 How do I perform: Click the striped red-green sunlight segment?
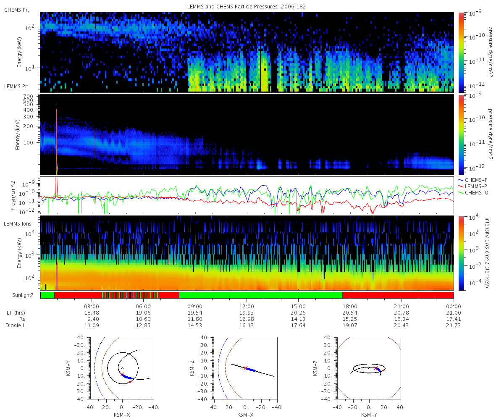(131, 295)
